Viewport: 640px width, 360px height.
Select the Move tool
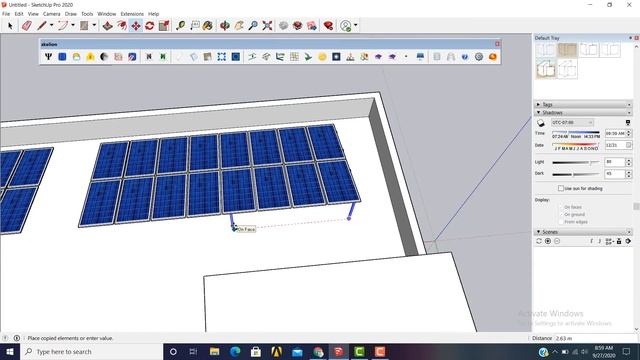click(136, 26)
